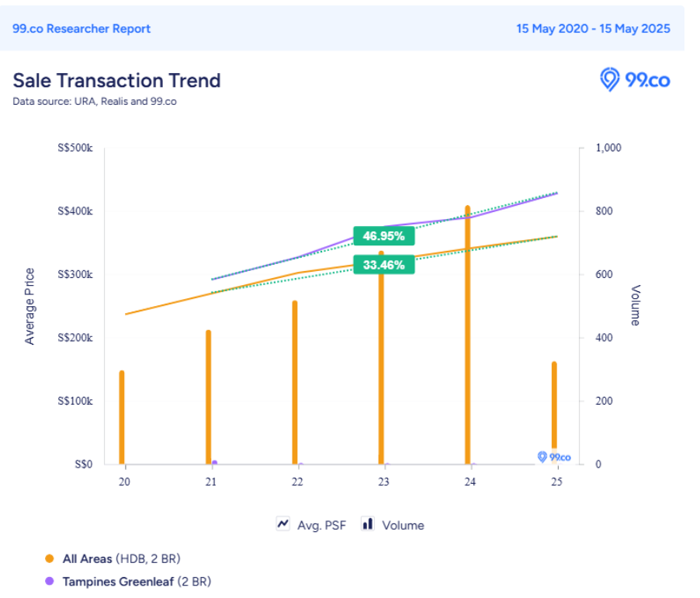Click the small purple marker at year 21
Image resolution: width=700 pixels, height=598 pixels.
click(214, 463)
